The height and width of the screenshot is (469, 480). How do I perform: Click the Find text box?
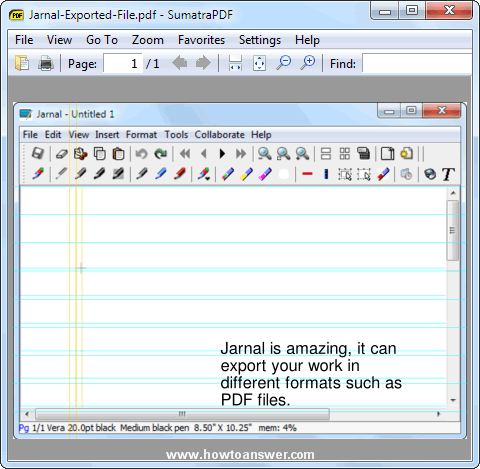(x=417, y=63)
